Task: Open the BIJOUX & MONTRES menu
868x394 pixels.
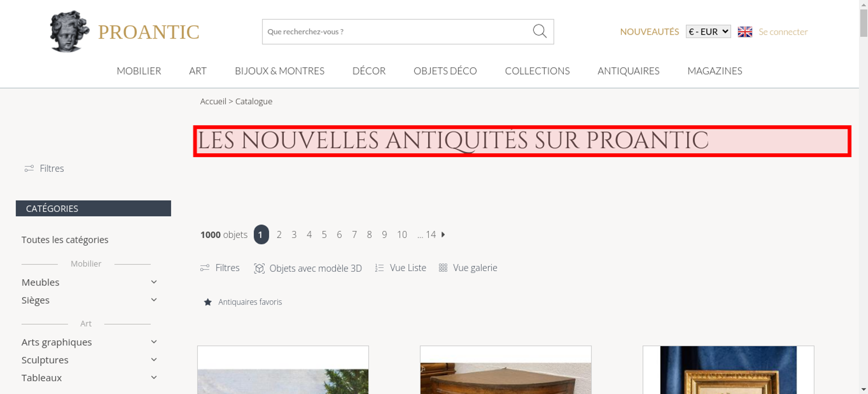Action: tap(279, 71)
